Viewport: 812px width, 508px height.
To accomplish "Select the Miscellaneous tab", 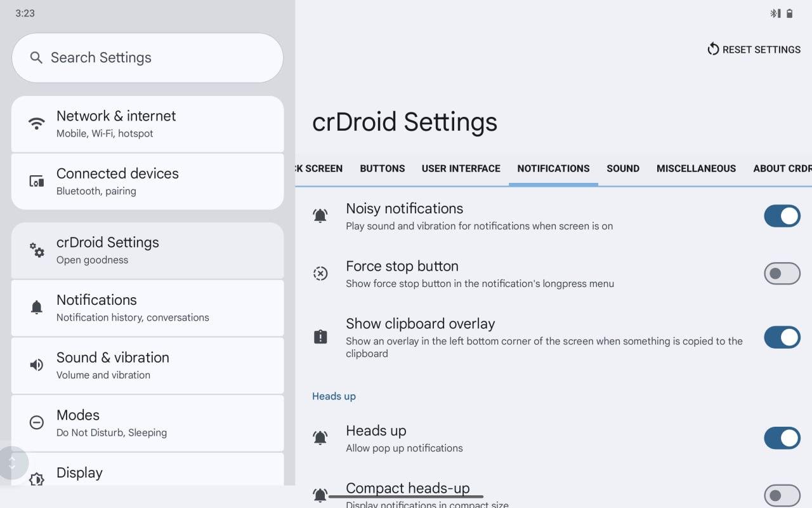I will click(x=696, y=168).
